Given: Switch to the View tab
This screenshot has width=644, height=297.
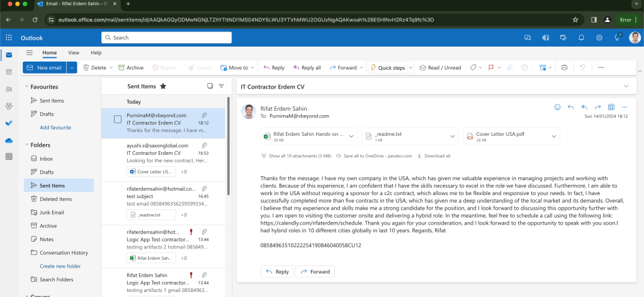Looking at the screenshot, I should (74, 53).
